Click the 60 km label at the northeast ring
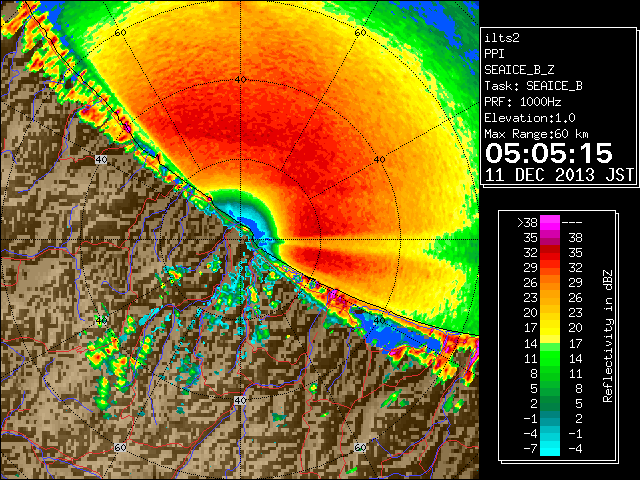The image size is (640, 480). point(360,33)
